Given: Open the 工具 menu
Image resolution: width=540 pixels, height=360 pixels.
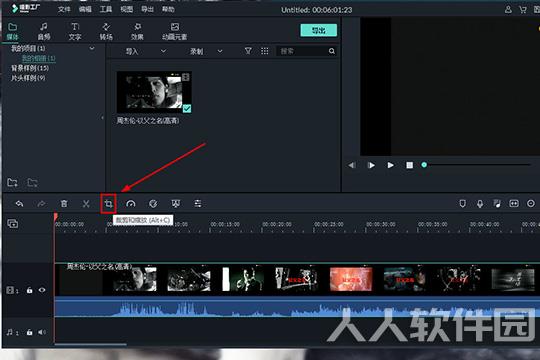Looking at the screenshot, I should (x=106, y=9).
